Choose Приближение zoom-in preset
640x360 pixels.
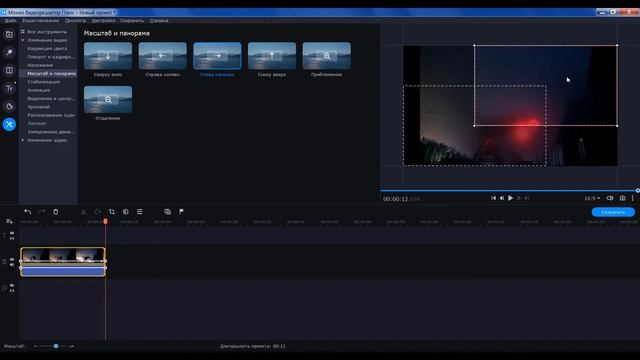click(x=327, y=56)
